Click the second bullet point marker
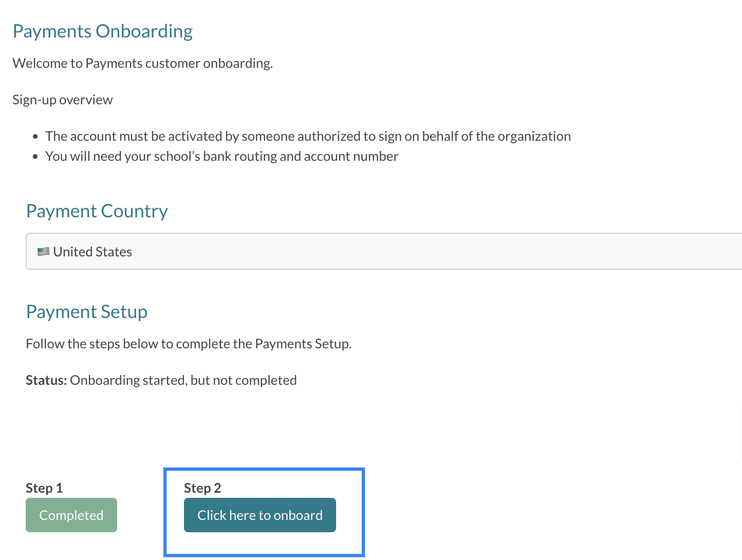 [35, 157]
